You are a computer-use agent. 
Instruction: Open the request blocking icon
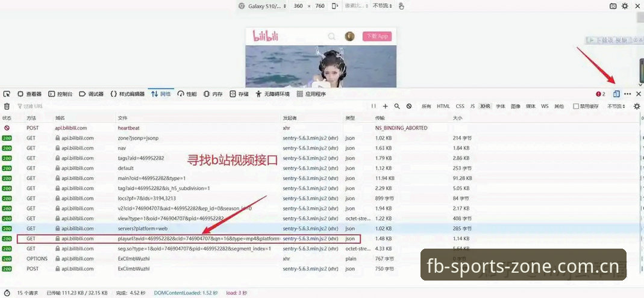(x=409, y=106)
